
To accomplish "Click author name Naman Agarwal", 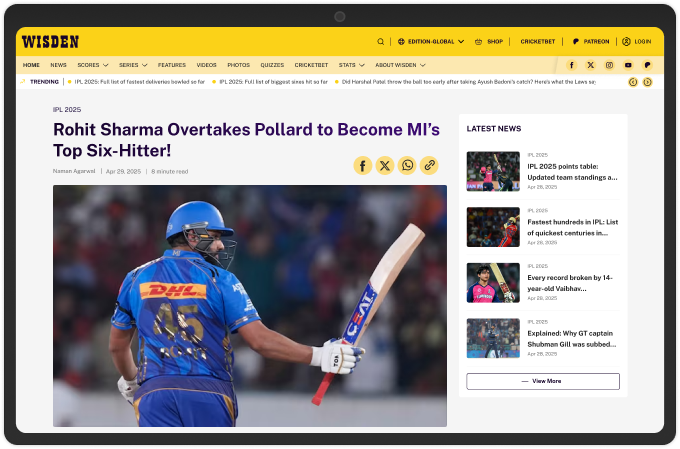I will coord(74,171).
